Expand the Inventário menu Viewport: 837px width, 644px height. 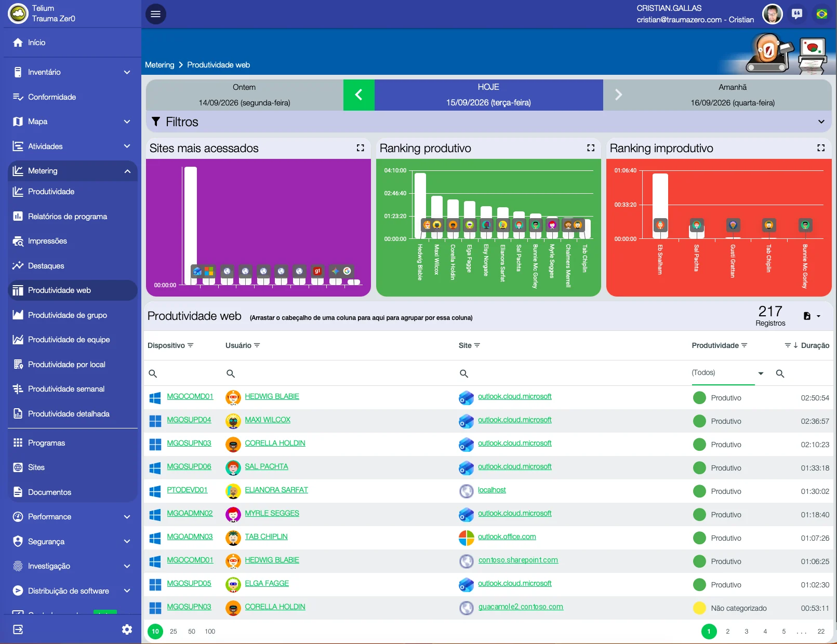tap(72, 72)
